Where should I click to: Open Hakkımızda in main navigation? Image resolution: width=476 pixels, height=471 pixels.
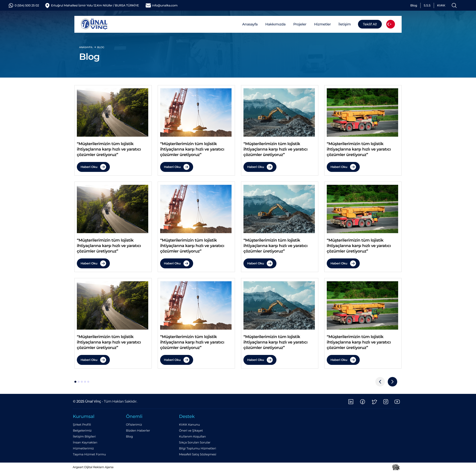(275, 24)
